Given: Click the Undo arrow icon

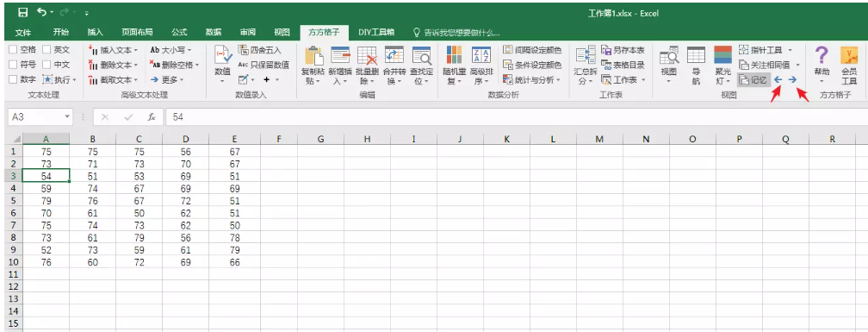Looking at the screenshot, I should [42, 12].
